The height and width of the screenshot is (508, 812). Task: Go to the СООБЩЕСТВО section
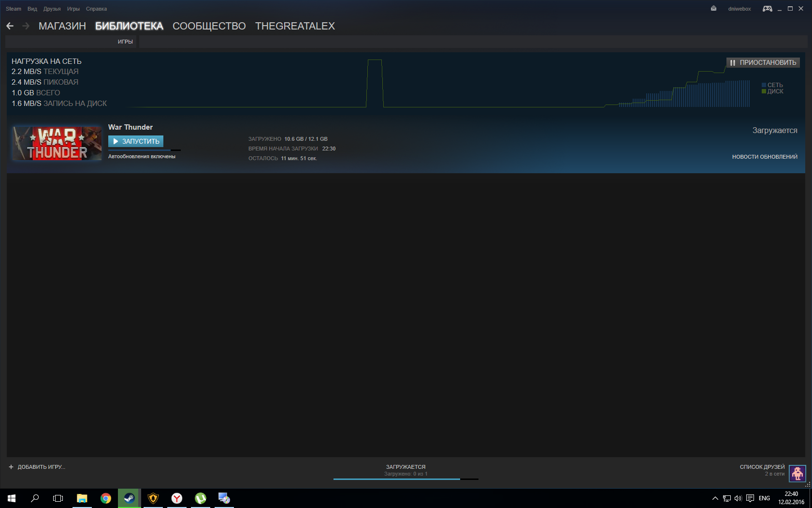coord(209,26)
